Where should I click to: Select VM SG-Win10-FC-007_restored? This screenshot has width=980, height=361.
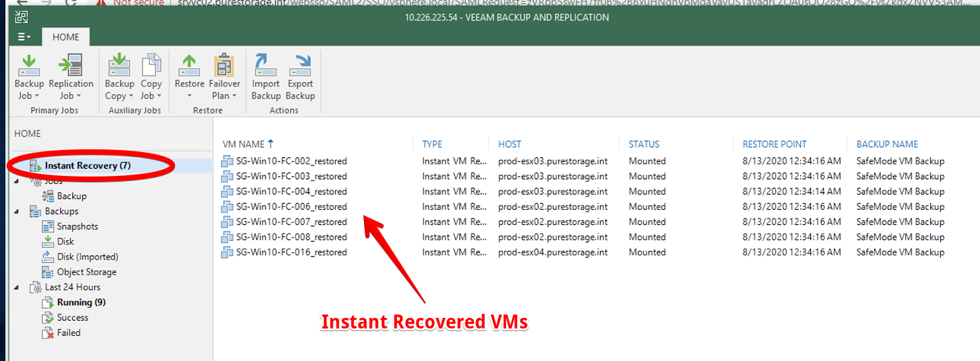291,222
